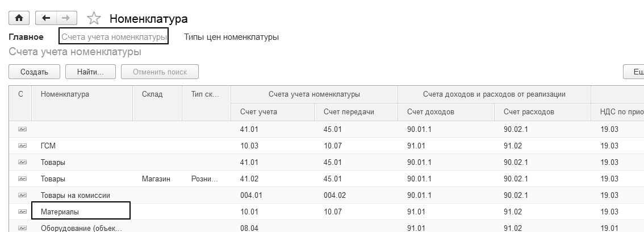Image resolution: width=644 pixels, height=232 pixels.
Task: Click the icon of the first empty-name row
Action: coord(22,130)
